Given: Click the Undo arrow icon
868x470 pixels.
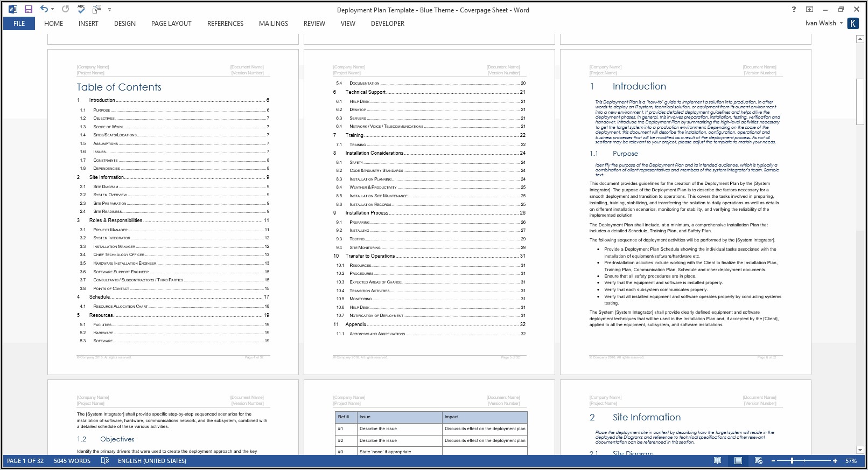Looking at the screenshot, I should click(44, 9).
